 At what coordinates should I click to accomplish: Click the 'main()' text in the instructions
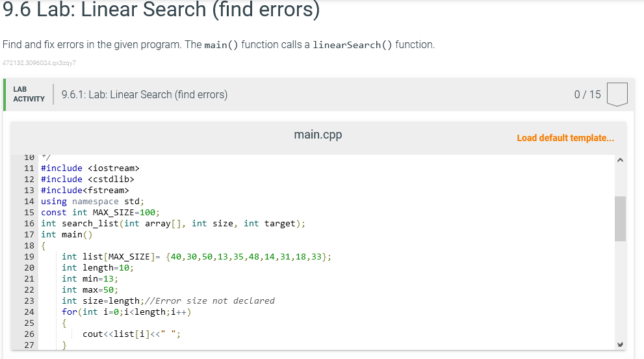pos(221,45)
